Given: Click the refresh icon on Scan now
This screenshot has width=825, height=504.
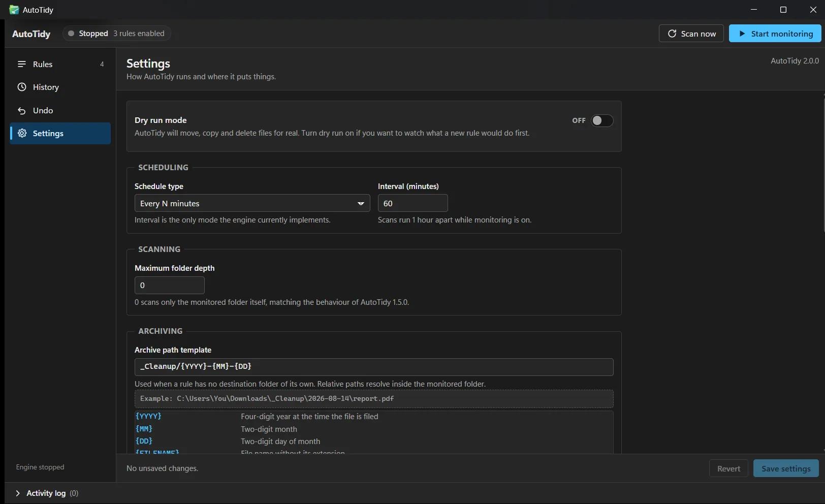Looking at the screenshot, I should tap(672, 34).
